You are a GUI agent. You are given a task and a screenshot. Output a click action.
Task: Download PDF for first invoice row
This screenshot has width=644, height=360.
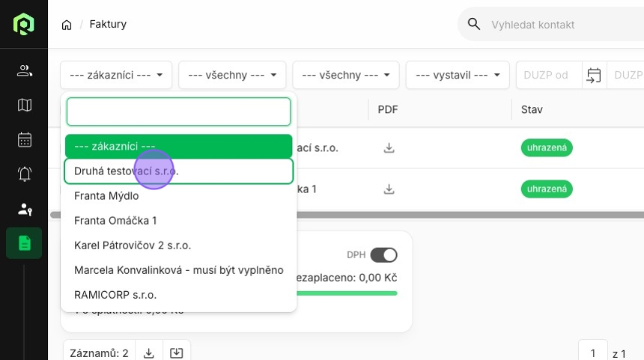coord(389,147)
